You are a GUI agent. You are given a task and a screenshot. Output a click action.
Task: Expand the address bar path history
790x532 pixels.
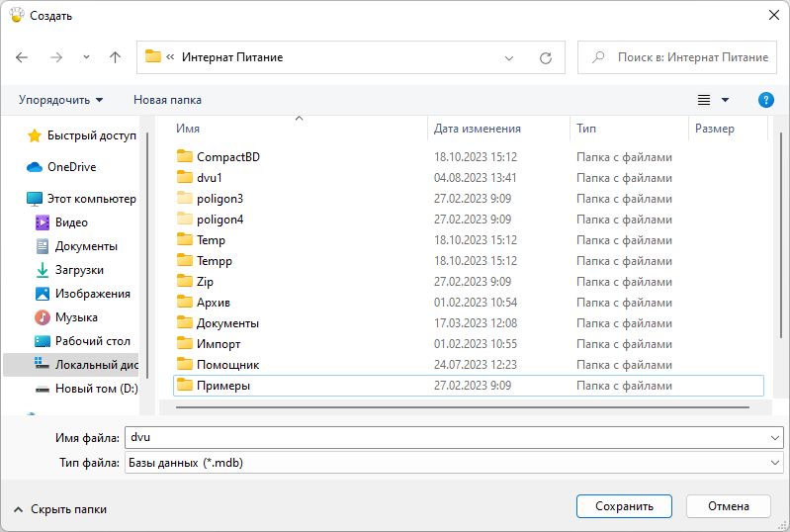pyautogui.click(x=509, y=57)
